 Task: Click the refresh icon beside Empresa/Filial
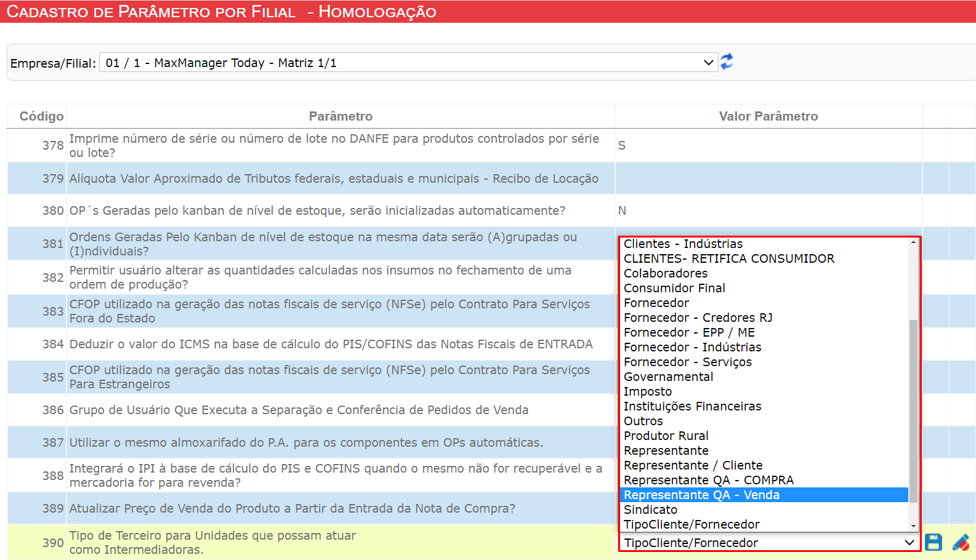[727, 62]
